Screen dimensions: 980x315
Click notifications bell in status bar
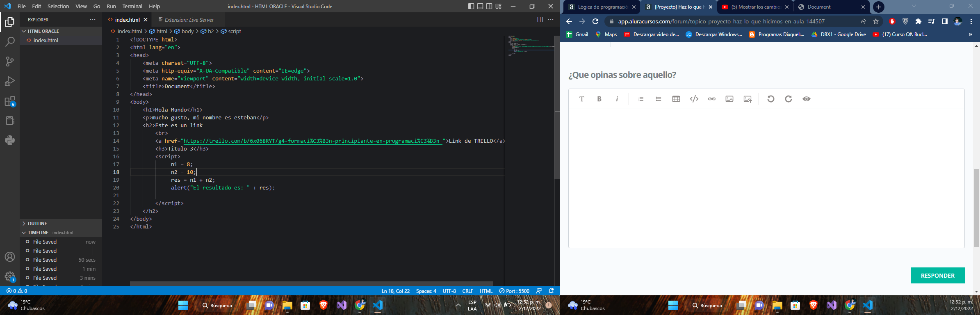coord(552,291)
